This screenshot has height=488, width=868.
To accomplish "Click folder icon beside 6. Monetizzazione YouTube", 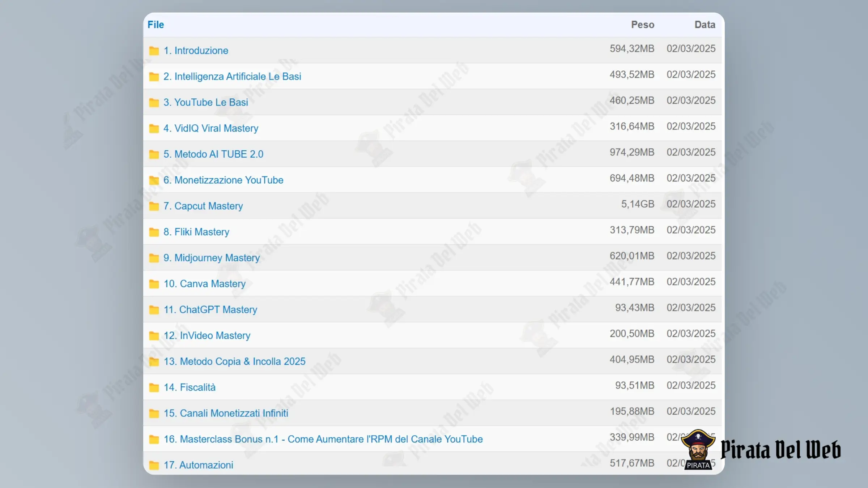I will tap(154, 180).
